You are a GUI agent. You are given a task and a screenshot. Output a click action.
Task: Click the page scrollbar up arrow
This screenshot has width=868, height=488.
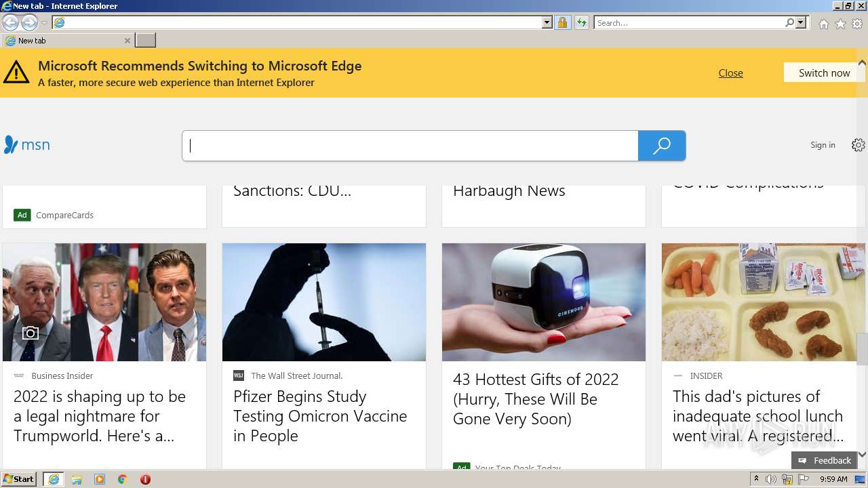coord(862,62)
